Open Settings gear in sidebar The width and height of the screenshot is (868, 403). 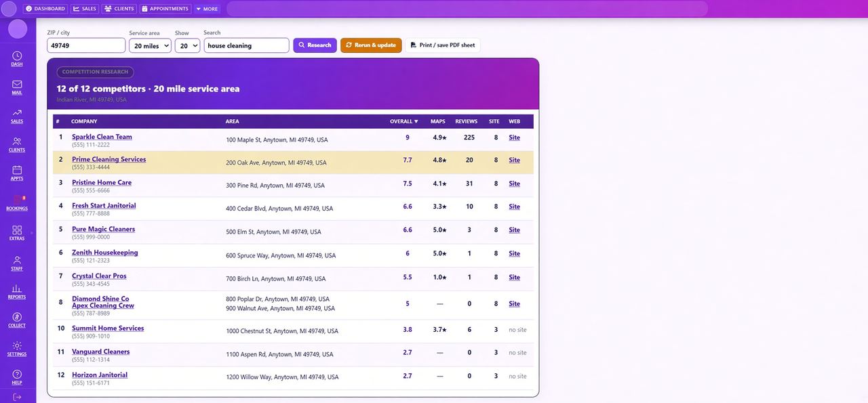click(17, 349)
